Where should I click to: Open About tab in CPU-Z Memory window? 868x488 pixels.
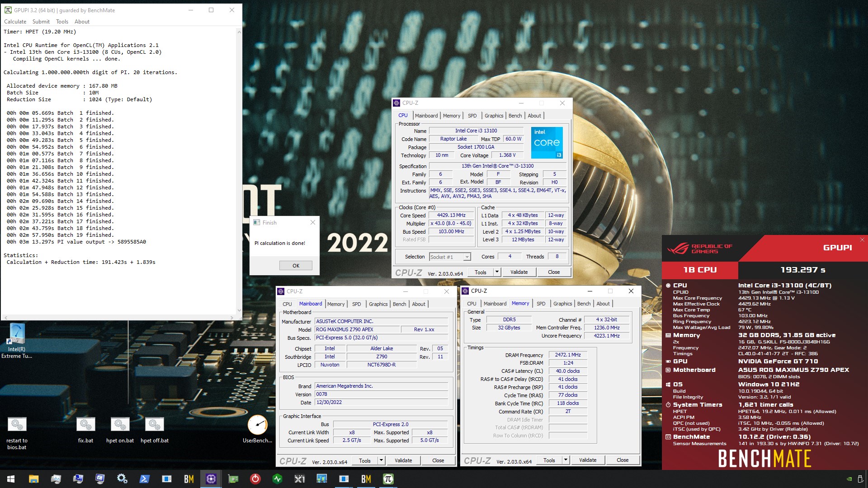click(x=603, y=304)
